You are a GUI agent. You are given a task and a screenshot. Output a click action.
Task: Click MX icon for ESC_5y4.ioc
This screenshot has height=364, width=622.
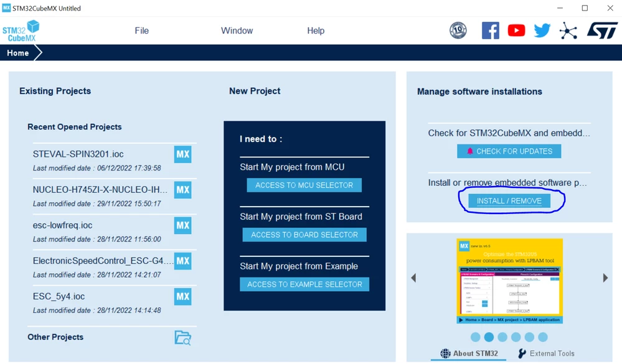183,297
